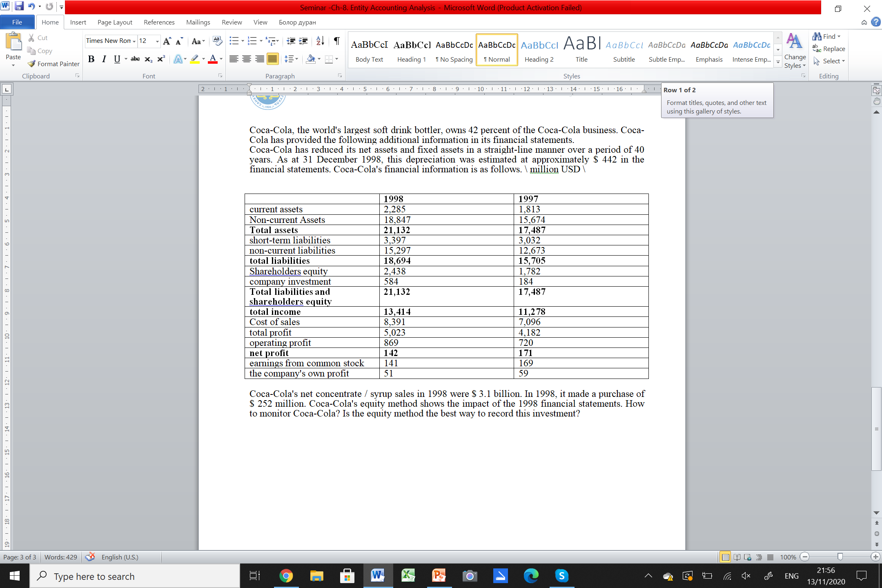The image size is (882, 588).
Task: Apply yellow text highlight color
Action: click(195, 59)
